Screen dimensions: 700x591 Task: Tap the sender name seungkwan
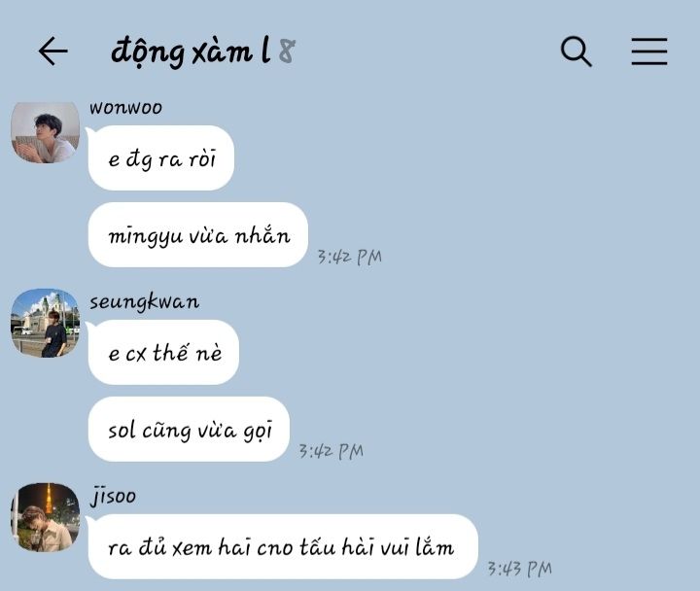pos(144,301)
